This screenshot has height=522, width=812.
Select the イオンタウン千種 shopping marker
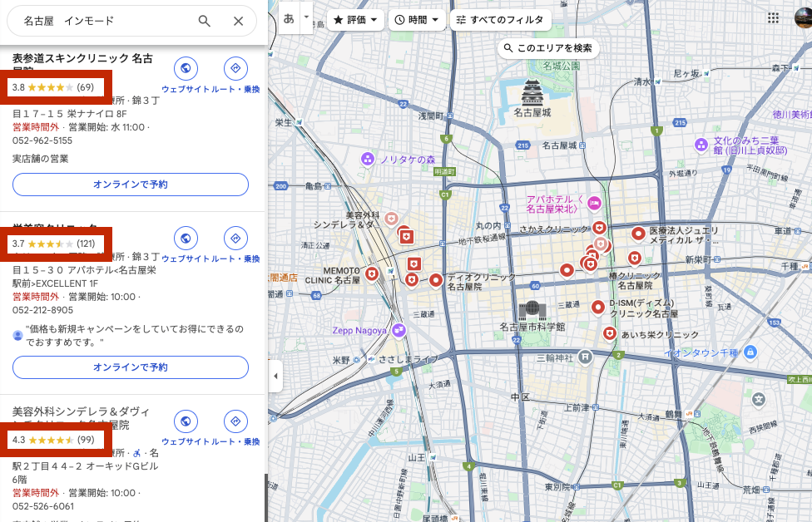pos(750,352)
